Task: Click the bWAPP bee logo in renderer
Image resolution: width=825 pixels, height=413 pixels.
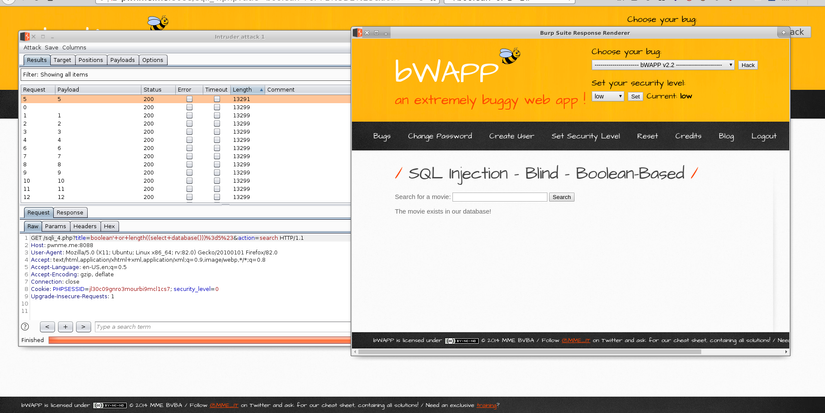Action: [x=509, y=55]
